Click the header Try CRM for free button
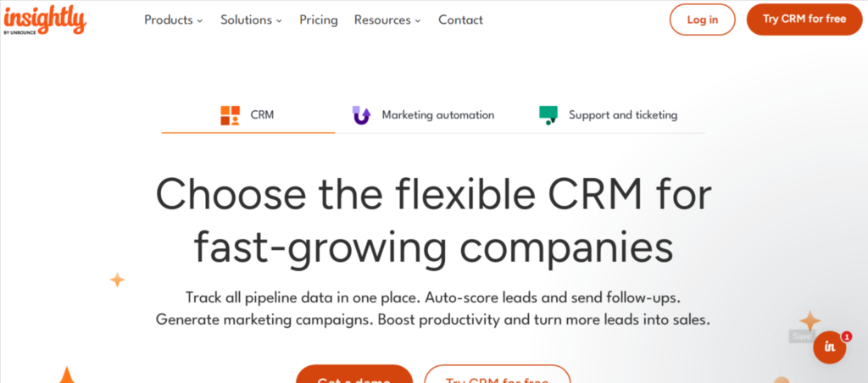The width and height of the screenshot is (868, 383). (804, 19)
